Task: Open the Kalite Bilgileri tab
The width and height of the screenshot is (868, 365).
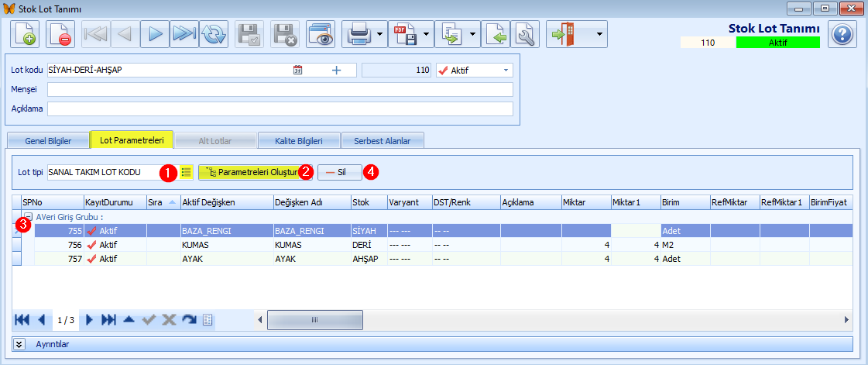Action: click(299, 141)
